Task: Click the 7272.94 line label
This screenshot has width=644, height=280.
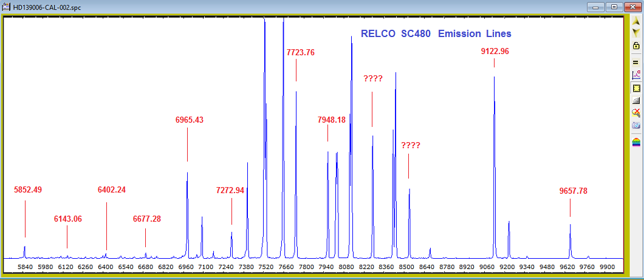Action: pos(230,190)
